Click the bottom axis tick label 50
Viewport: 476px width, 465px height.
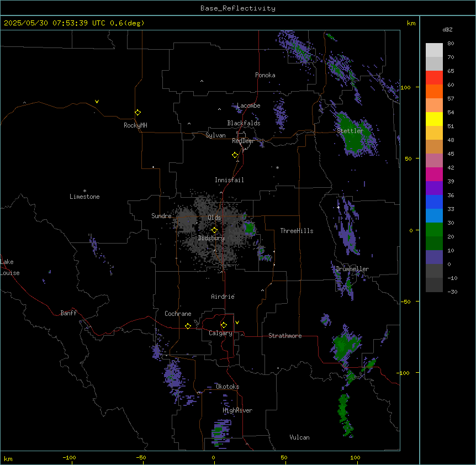(284, 457)
